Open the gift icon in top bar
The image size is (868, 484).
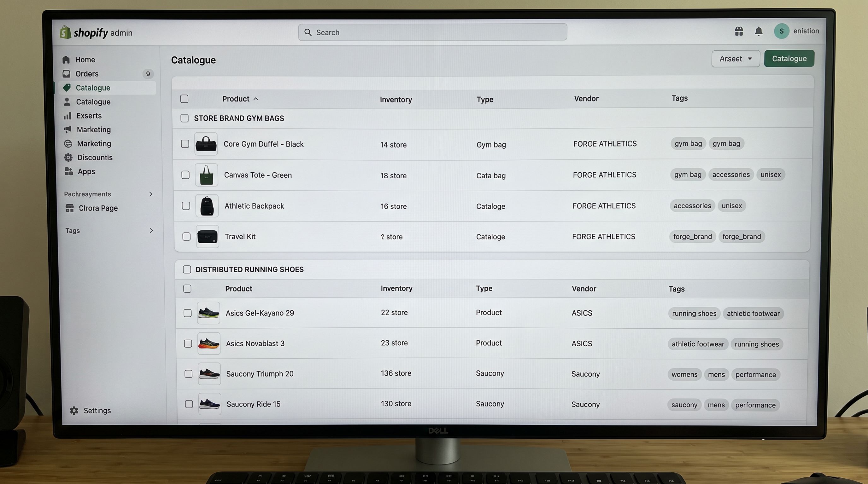739,31
